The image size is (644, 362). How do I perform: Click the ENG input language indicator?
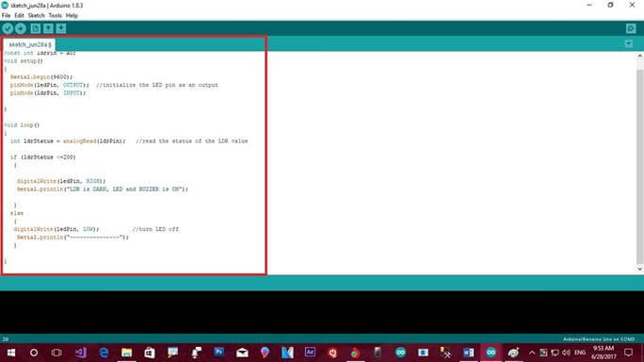[x=580, y=353]
